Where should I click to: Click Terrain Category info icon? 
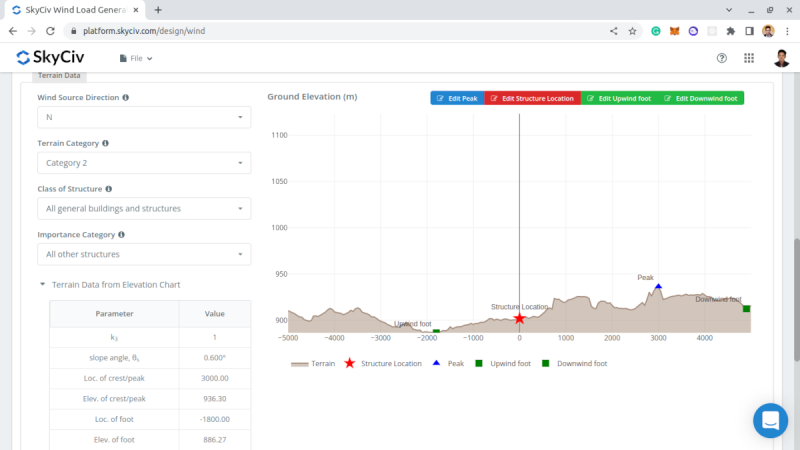pyautogui.click(x=106, y=144)
